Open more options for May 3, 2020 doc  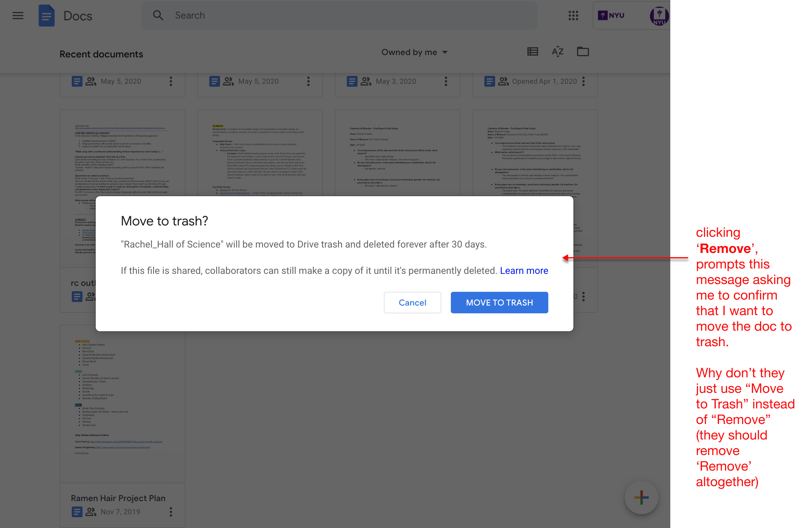point(446,81)
